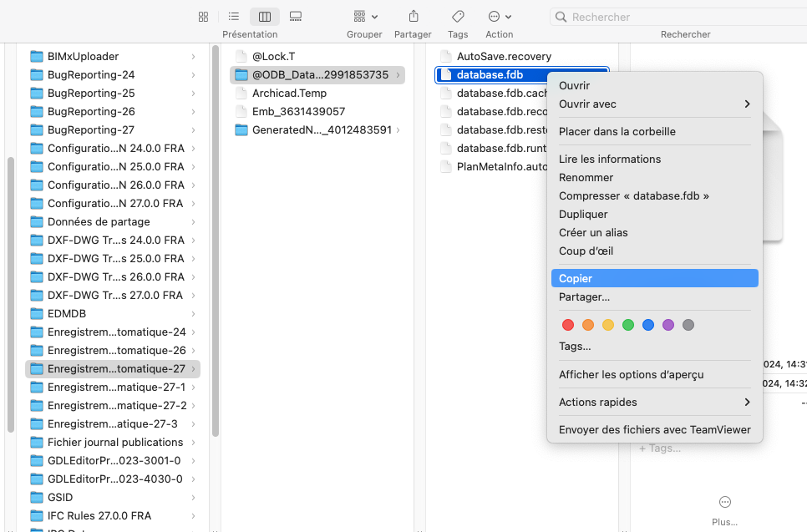Apply the red tag color
This screenshot has width=807, height=532.
pos(568,325)
